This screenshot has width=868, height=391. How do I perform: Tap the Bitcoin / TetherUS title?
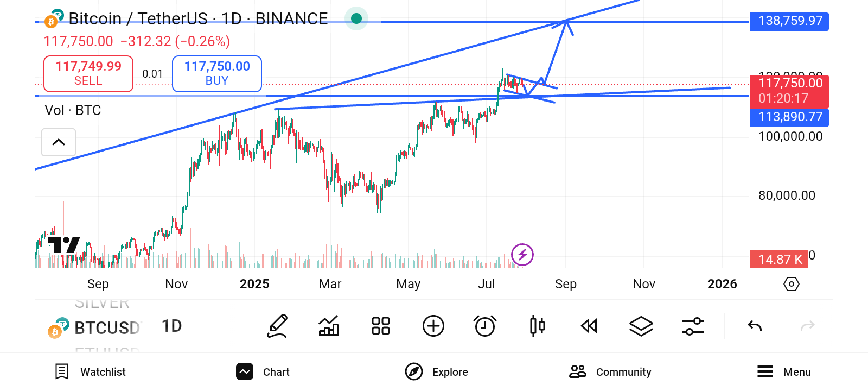[x=198, y=19]
